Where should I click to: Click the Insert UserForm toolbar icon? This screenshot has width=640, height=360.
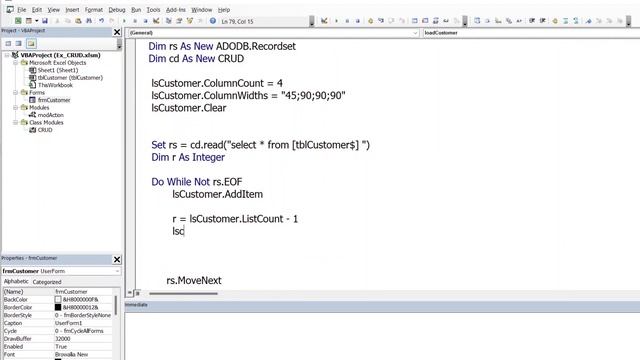coord(29,21)
